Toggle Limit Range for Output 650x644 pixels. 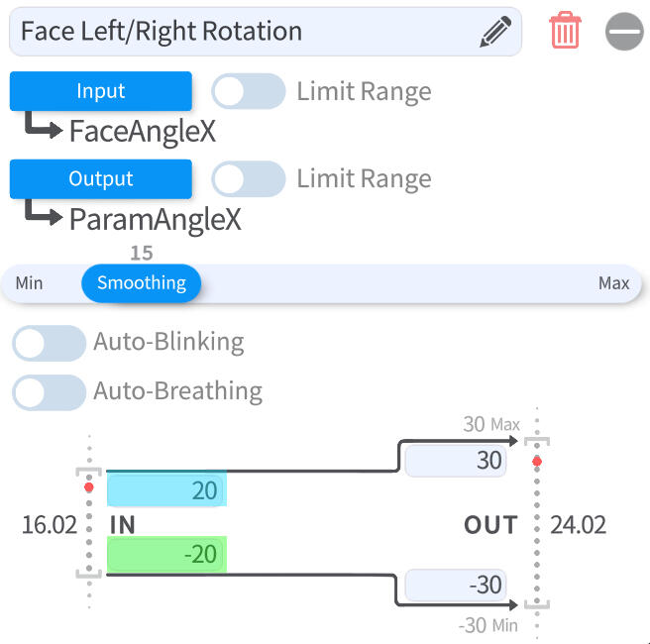click(x=248, y=179)
